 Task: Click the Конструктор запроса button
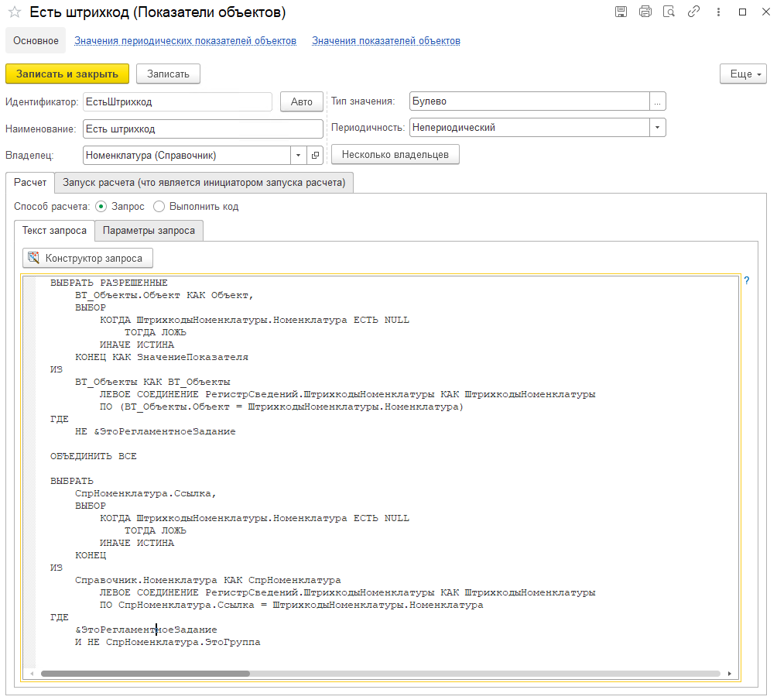pos(87,258)
